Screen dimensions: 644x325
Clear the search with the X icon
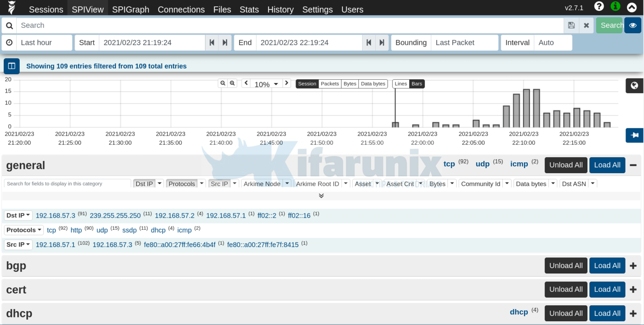[x=586, y=25]
